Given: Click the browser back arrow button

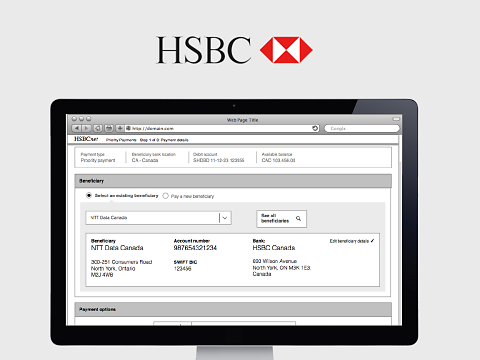Looking at the screenshot, I should point(77,128).
